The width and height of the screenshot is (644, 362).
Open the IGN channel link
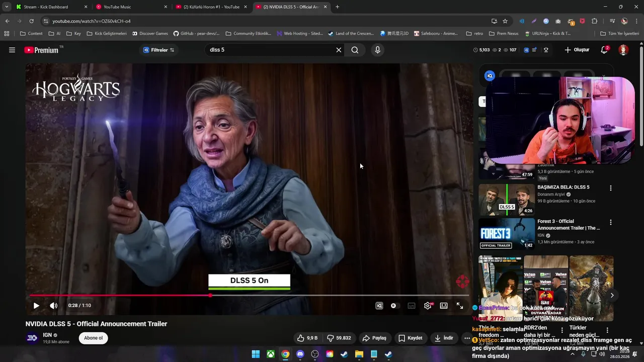tap(47, 335)
